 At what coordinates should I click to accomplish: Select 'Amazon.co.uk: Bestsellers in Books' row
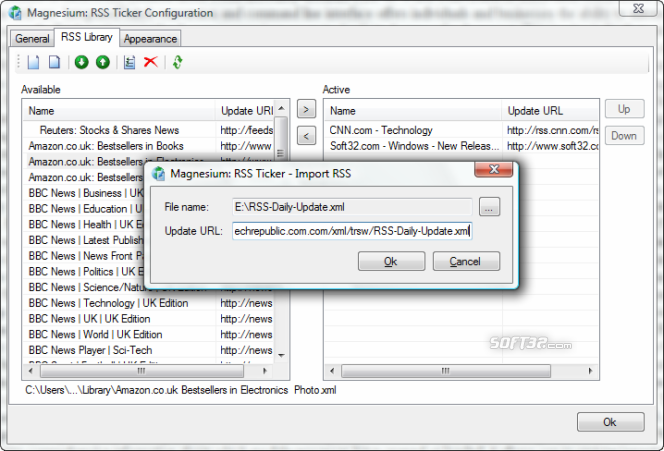149,146
